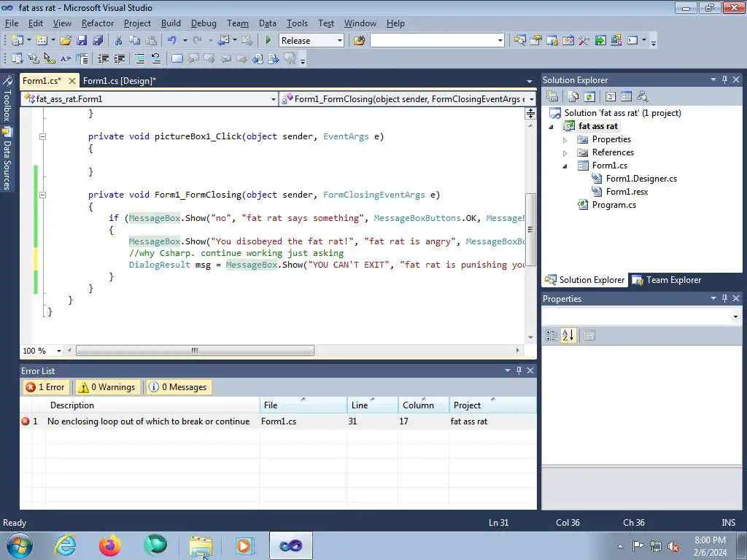Viewport: 747px width, 560px height.
Task: Expand the Properties node in Solution Explorer
Action: tap(565, 140)
